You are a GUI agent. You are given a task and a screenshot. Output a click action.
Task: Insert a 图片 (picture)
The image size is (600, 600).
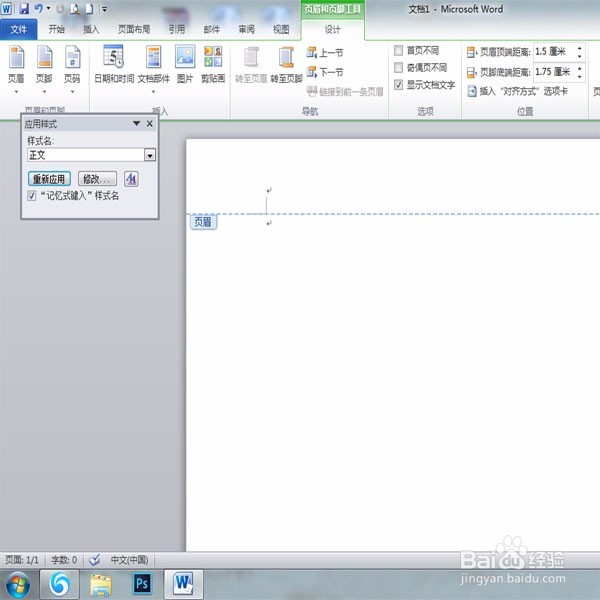[185, 64]
